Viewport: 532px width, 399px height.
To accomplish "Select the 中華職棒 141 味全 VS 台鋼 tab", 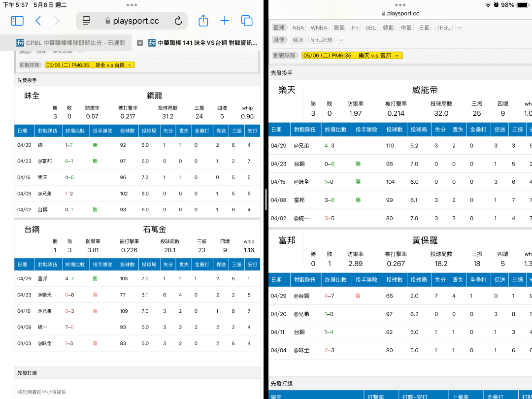I will click(x=202, y=43).
